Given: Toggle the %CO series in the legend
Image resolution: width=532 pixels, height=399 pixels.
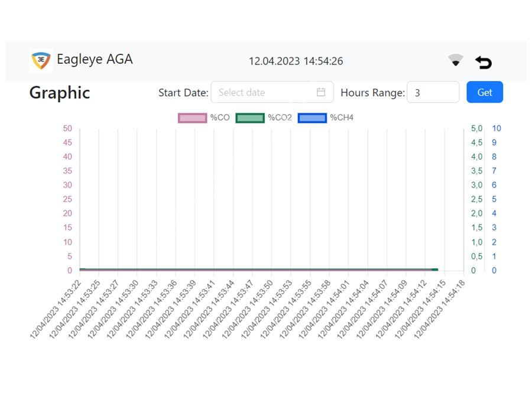Looking at the screenshot, I should click(x=204, y=118).
